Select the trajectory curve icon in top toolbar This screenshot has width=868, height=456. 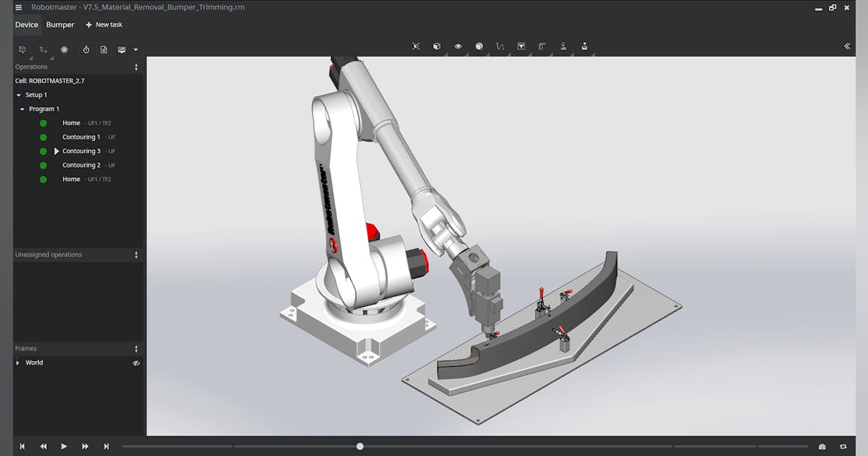tap(500, 46)
